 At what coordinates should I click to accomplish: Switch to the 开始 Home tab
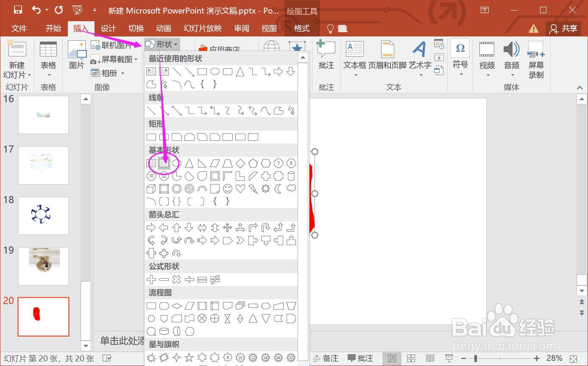pos(53,28)
